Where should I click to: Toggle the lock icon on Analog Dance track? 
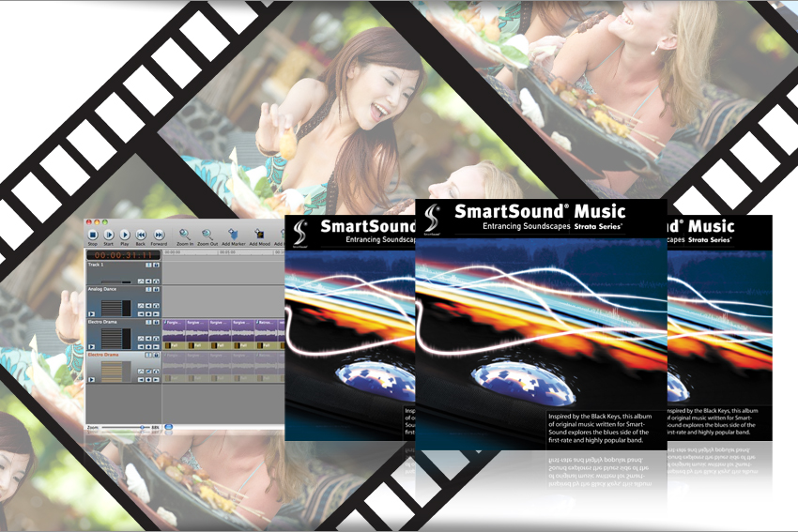(156, 289)
